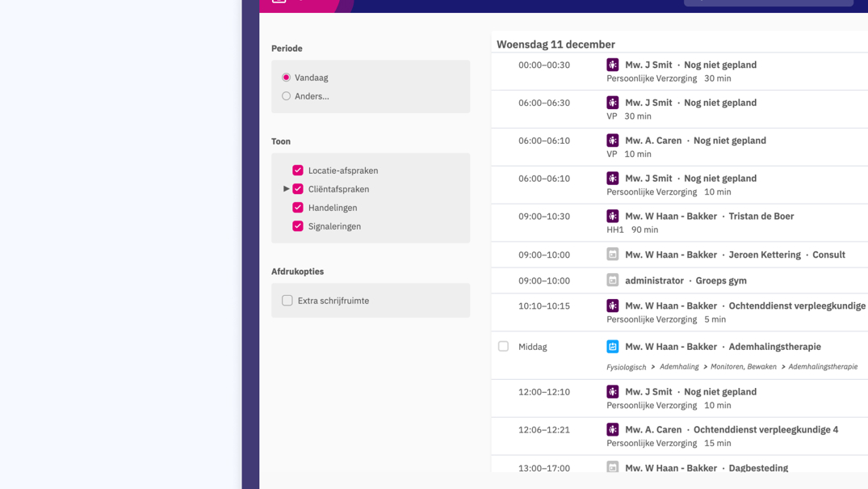Click calendar icon for Dagbesteding 13:00–17:00
Image resolution: width=868 pixels, height=489 pixels.
[x=612, y=467]
